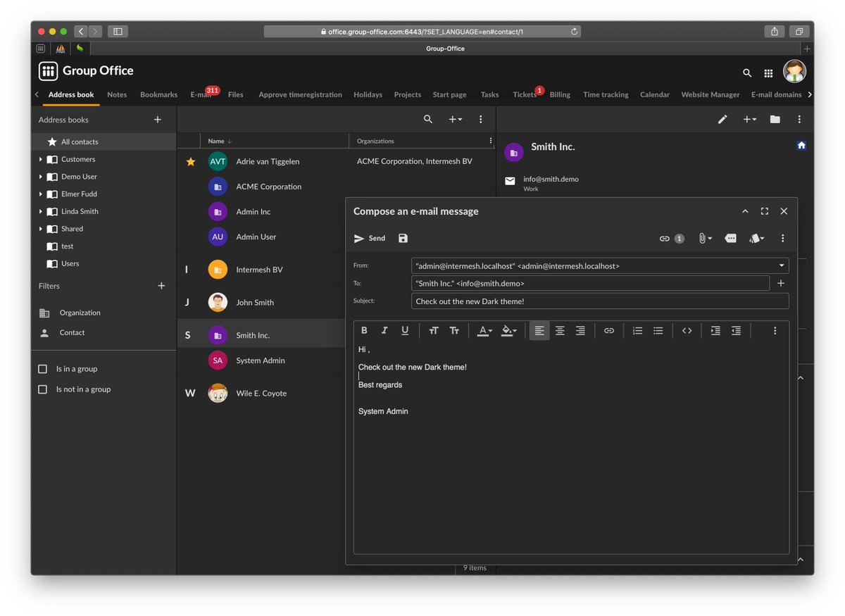Send the e-mail message

[370, 239]
